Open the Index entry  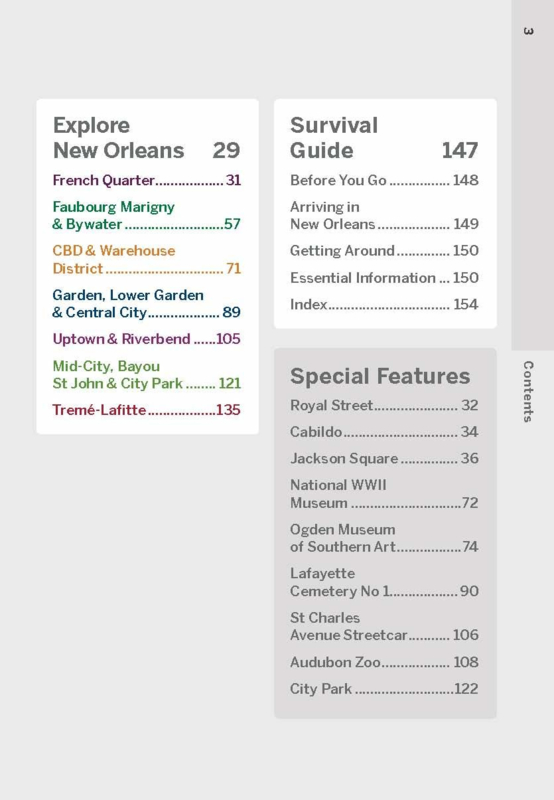pos(384,304)
